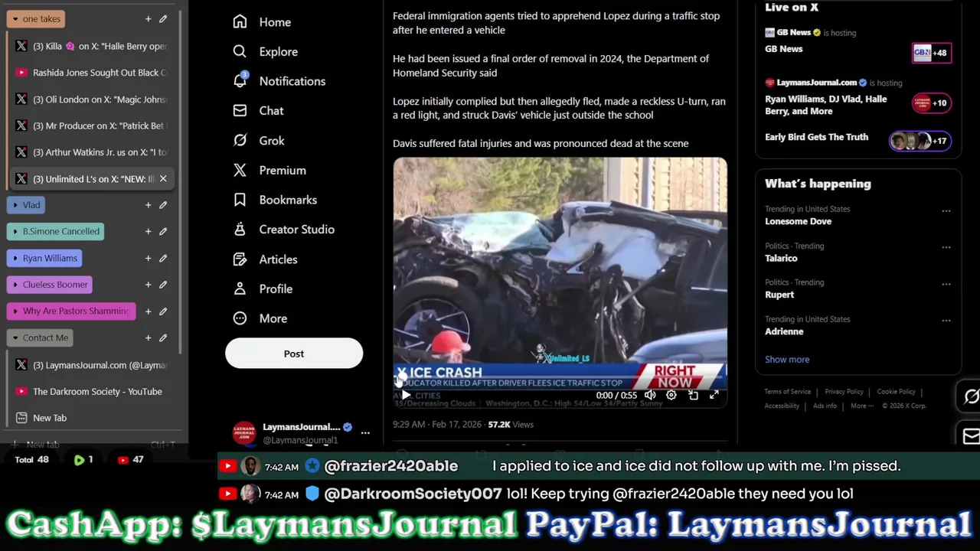Image resolution: width=980 pixels, height=551 pixels.
Task: Open Terms of Service link
Action: [787, 392]
